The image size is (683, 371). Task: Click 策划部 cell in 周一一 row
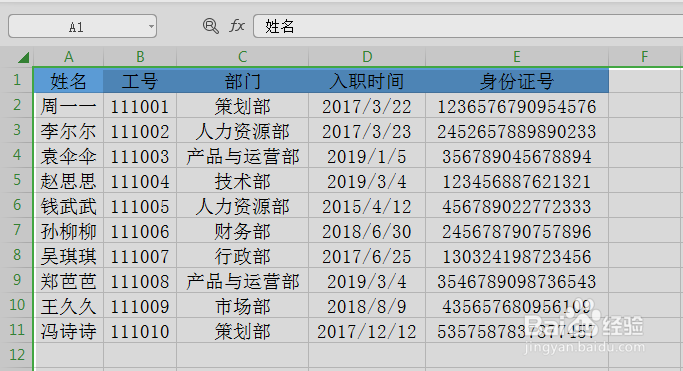(242, 106)
